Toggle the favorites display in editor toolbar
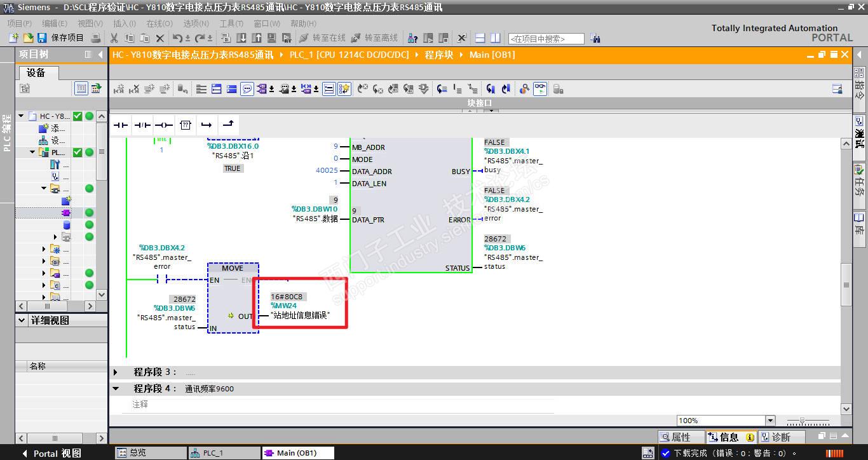The image size is (868, 460). pos(344,89)
